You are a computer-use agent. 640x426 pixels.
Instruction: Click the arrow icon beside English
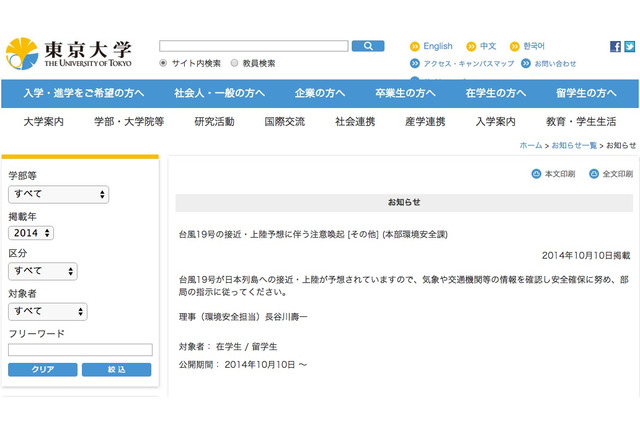coord(415,47)
